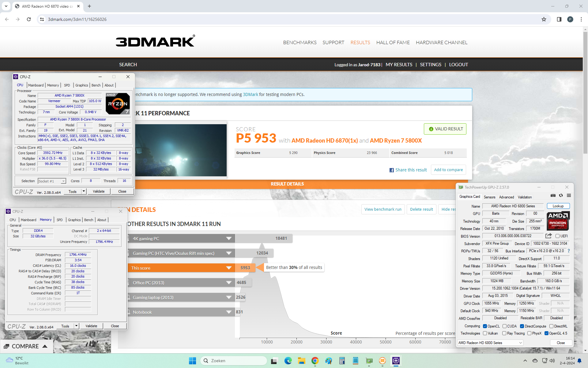Toggle the OpenCL checkbox
The image size is (588, 368).
pos(485,326)
